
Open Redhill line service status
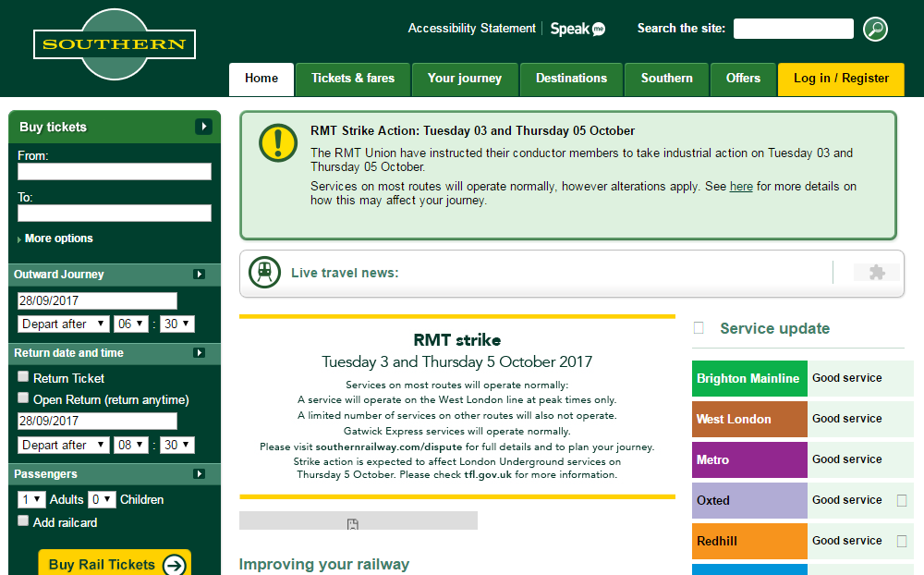749,542
